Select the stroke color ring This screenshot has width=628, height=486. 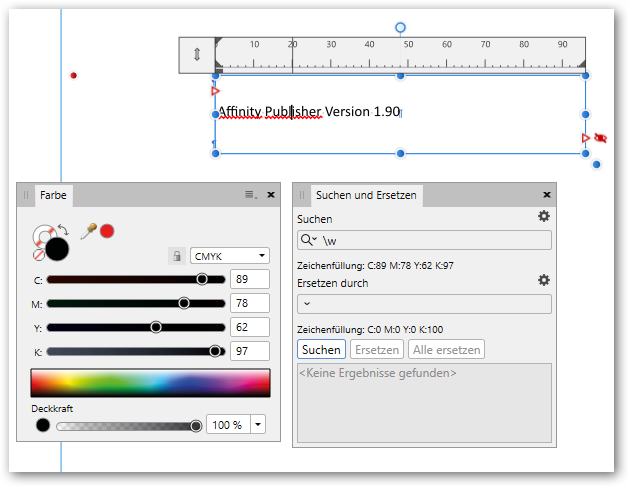click(x=42, y=234)
